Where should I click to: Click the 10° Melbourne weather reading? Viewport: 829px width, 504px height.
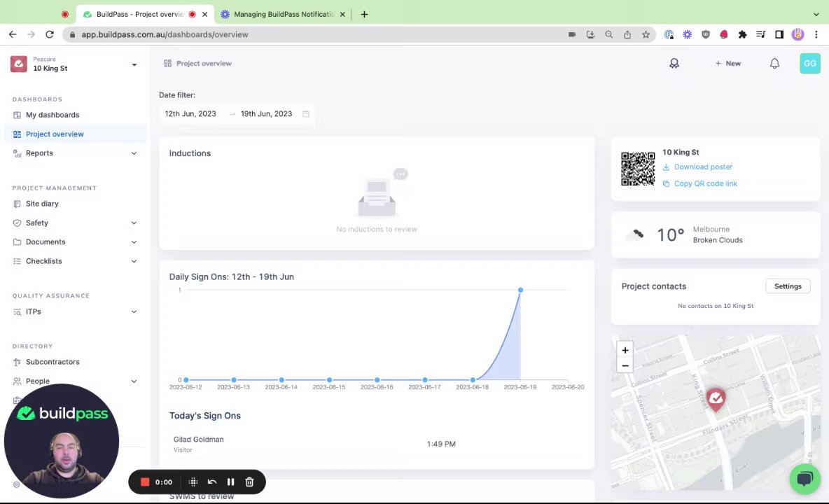click(670, 234)
